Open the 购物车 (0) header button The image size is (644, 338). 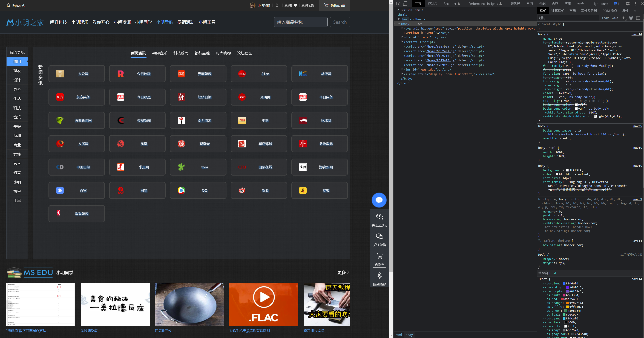coord(335,5)
